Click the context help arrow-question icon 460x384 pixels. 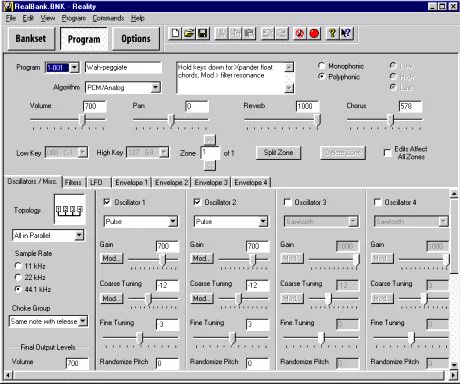[346, 33]
